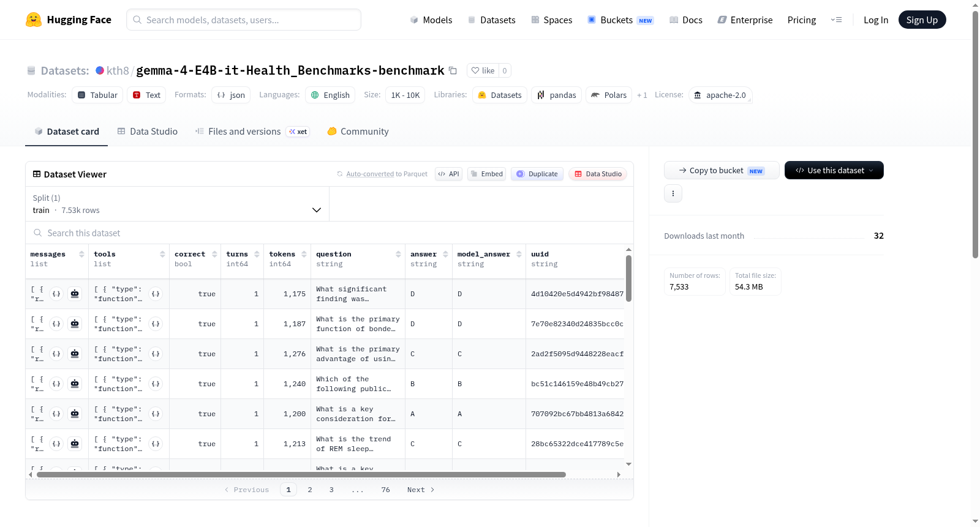The height and width of the screenshot is (527, 980).
Task: Open chat view icon in first row messages
Action: (75, 294)
